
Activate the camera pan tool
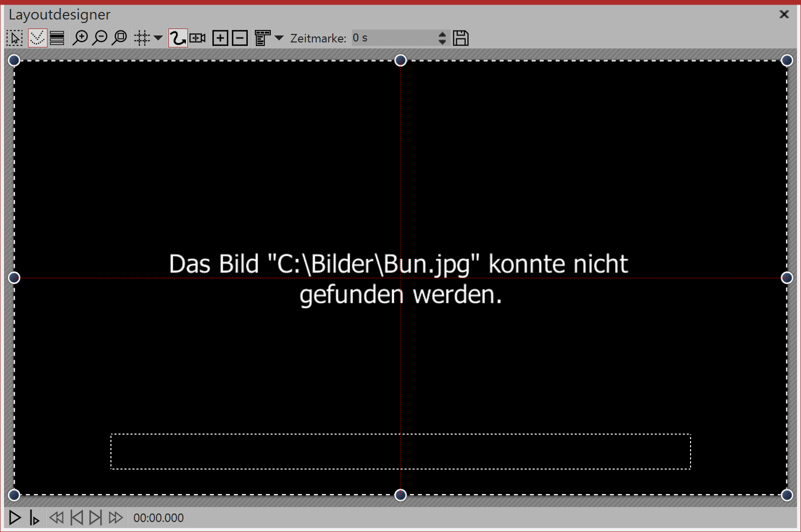197,37
